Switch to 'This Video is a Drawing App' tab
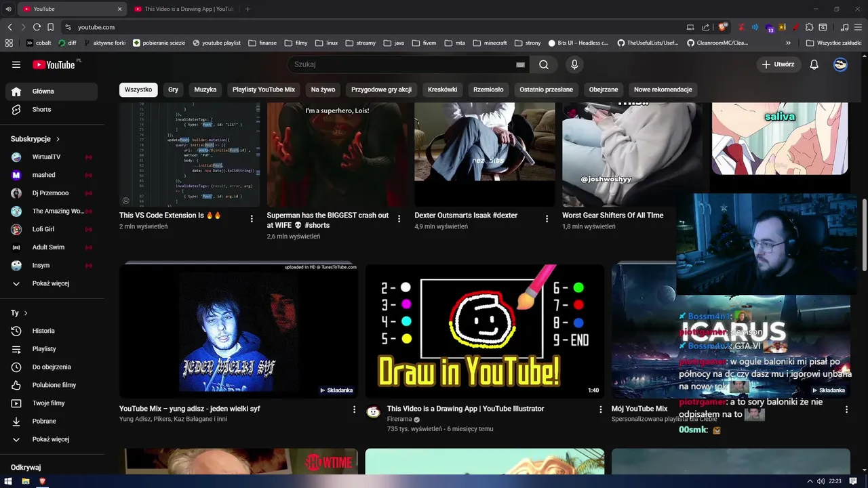 184,9
